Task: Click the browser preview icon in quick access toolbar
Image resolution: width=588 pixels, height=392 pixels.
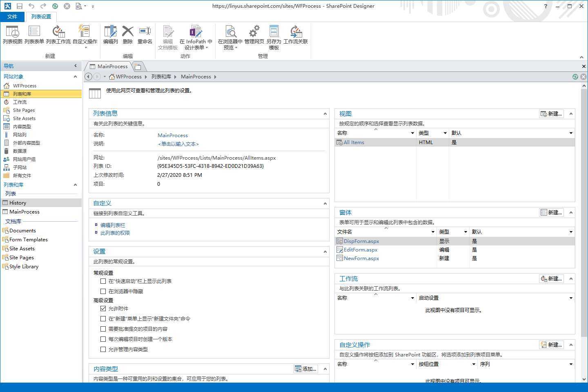Action: (x=79, y=6)
